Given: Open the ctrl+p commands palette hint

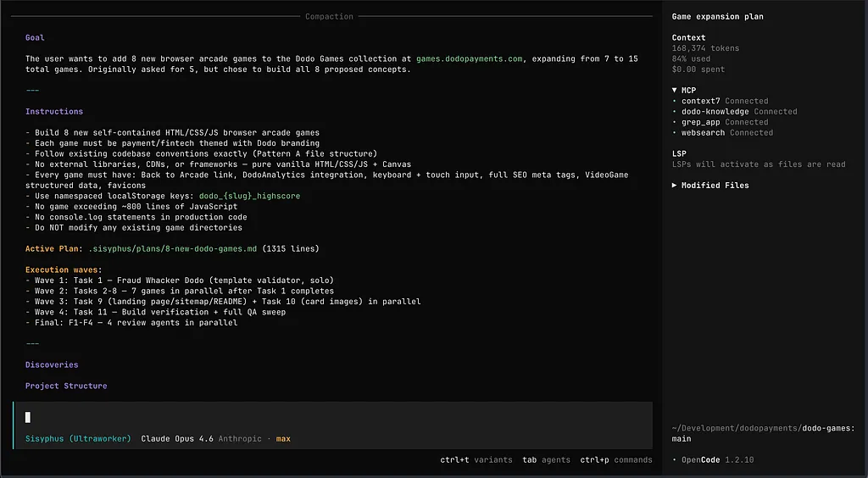Looking at the screenshot, I should coord(615,460).
